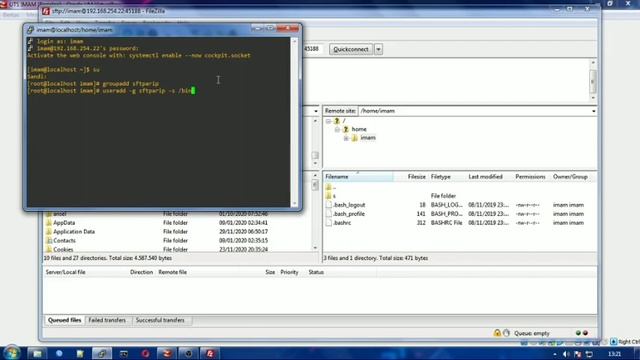Viewport: 640px width, 360px height.
Task: Collapse the home folder node in remote tree
Action: [337, 129]
